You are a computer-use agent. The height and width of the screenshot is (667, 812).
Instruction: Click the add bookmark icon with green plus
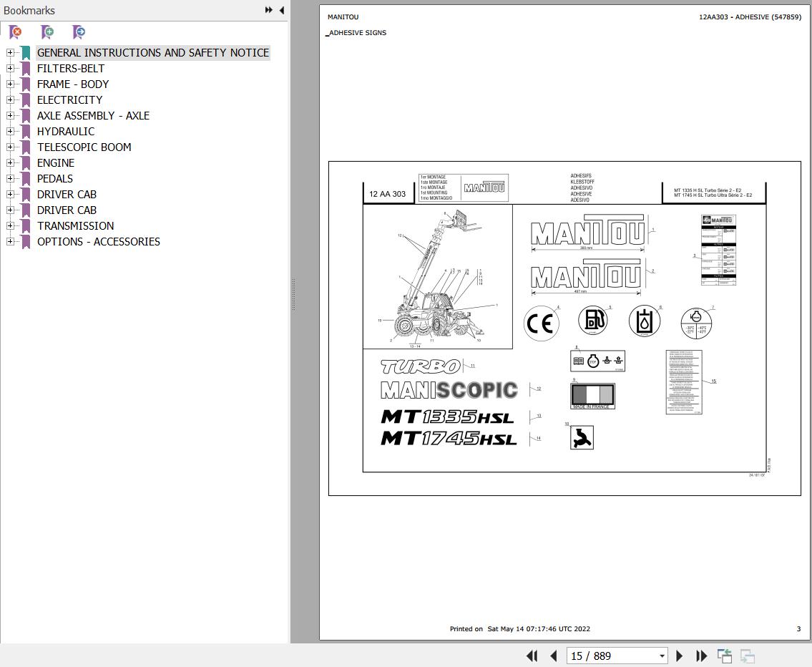point(47,32)
